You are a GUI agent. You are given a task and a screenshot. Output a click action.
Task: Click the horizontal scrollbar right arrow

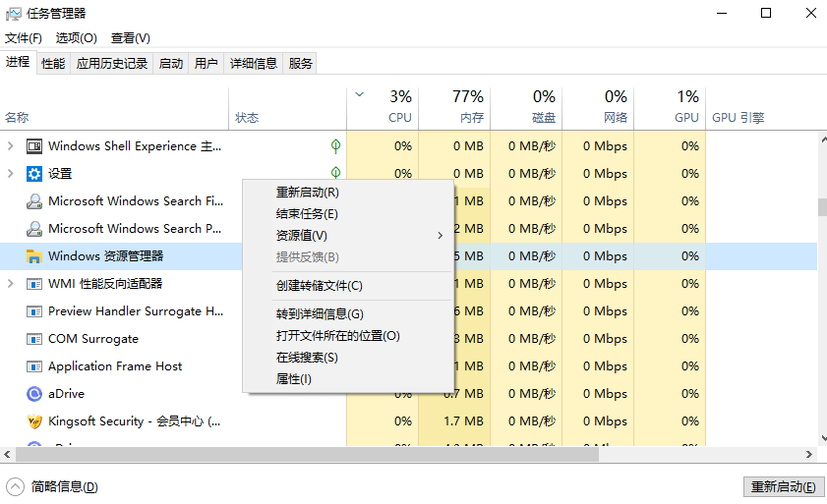coord(809,455)
